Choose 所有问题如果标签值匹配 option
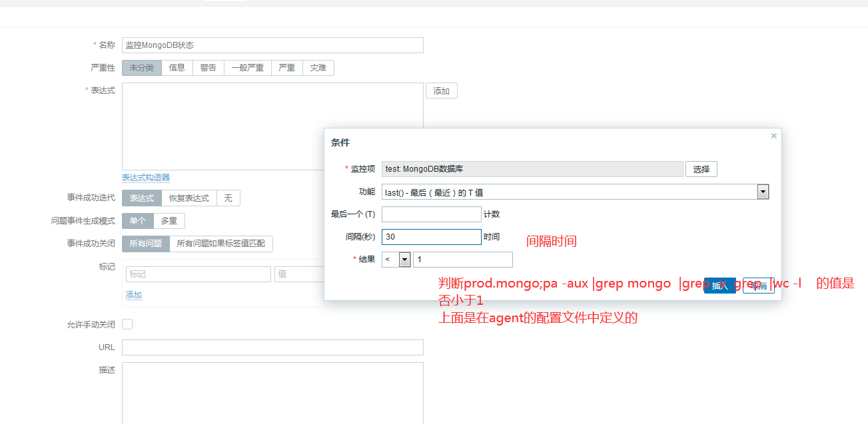The width and height of the screenshot is (868, 424). click(220, 244)
